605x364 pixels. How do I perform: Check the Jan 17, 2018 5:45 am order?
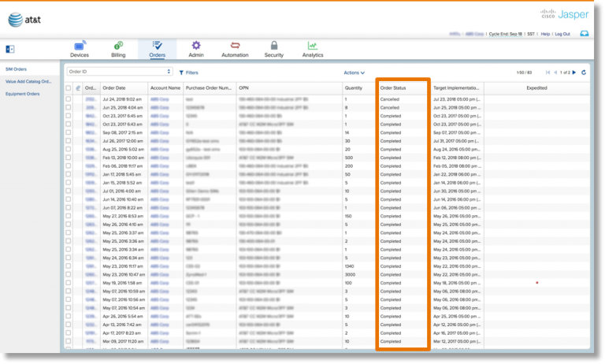69,174
